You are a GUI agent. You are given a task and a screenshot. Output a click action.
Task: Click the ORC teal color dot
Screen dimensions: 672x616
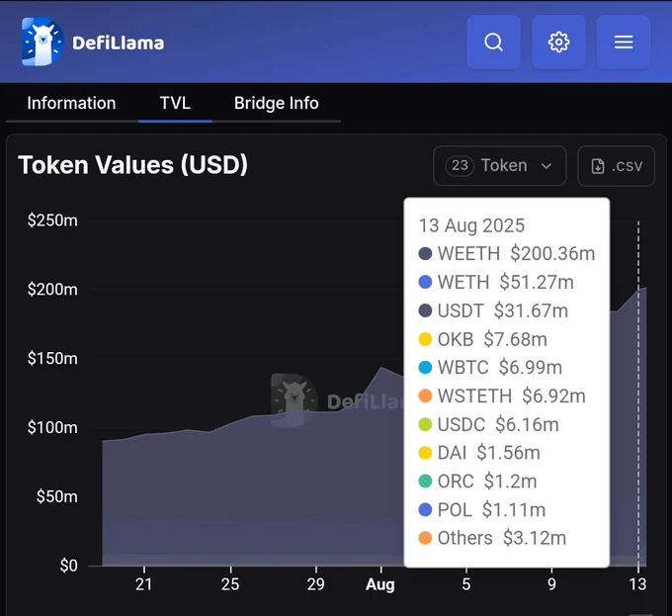point(425,481)
